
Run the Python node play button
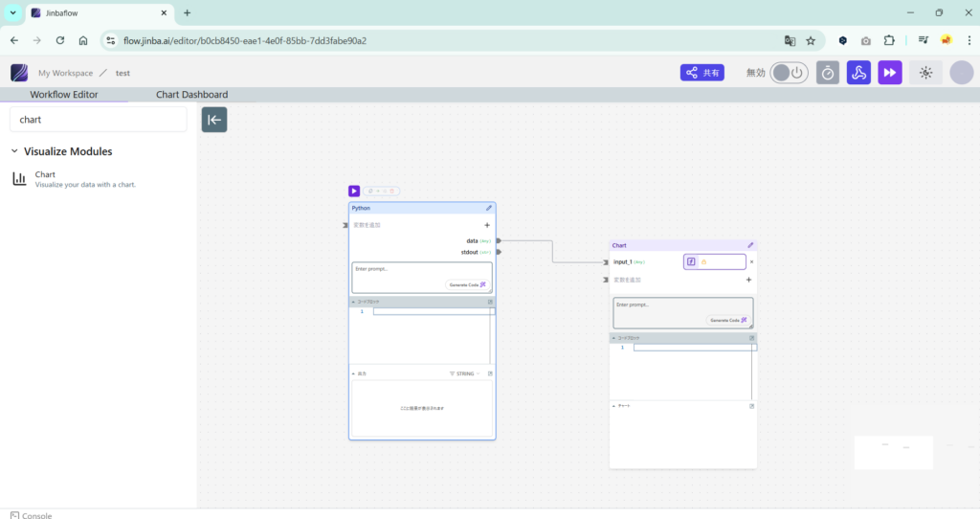pos(354,192)
